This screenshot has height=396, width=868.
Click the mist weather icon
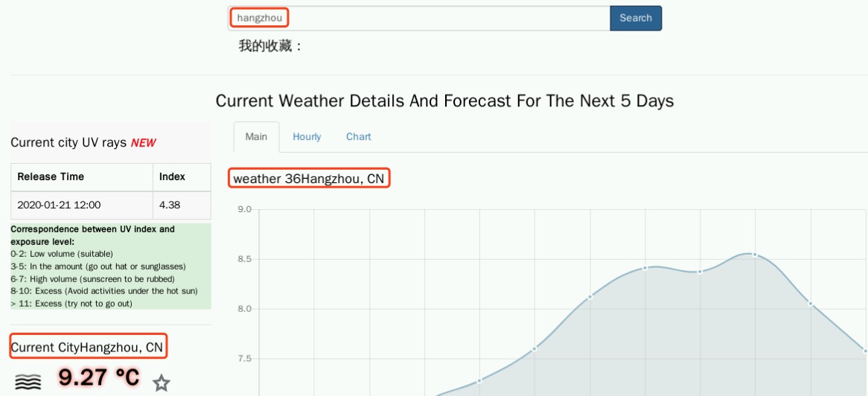[x=28, y=382]
